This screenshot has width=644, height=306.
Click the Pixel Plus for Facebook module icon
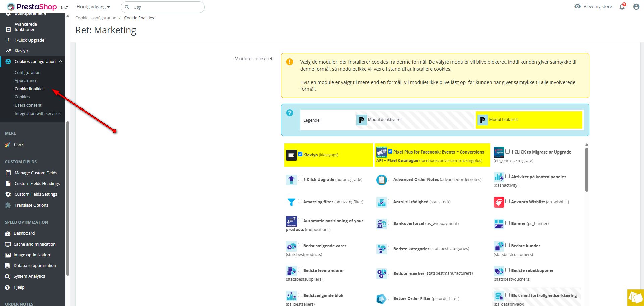point(381,152)
